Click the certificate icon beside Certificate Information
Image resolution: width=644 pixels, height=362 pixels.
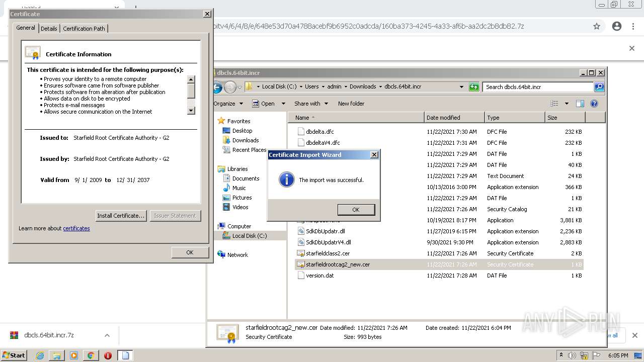pos(33,52)
